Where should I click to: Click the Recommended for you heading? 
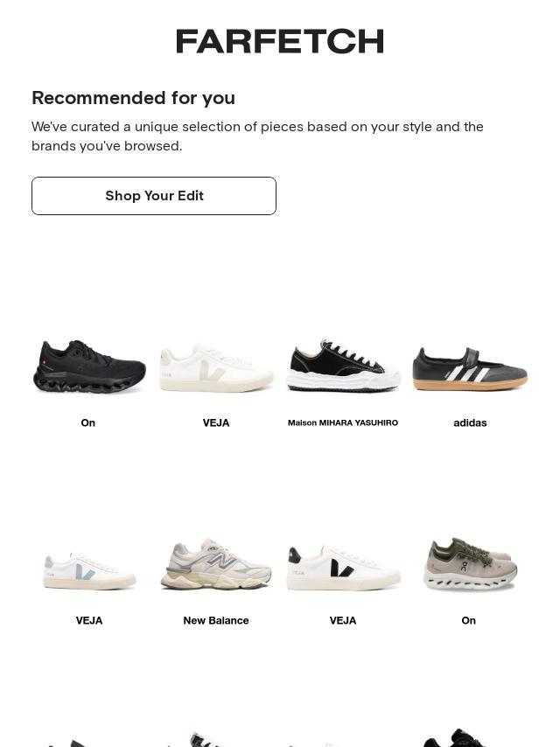click(134, 98)
